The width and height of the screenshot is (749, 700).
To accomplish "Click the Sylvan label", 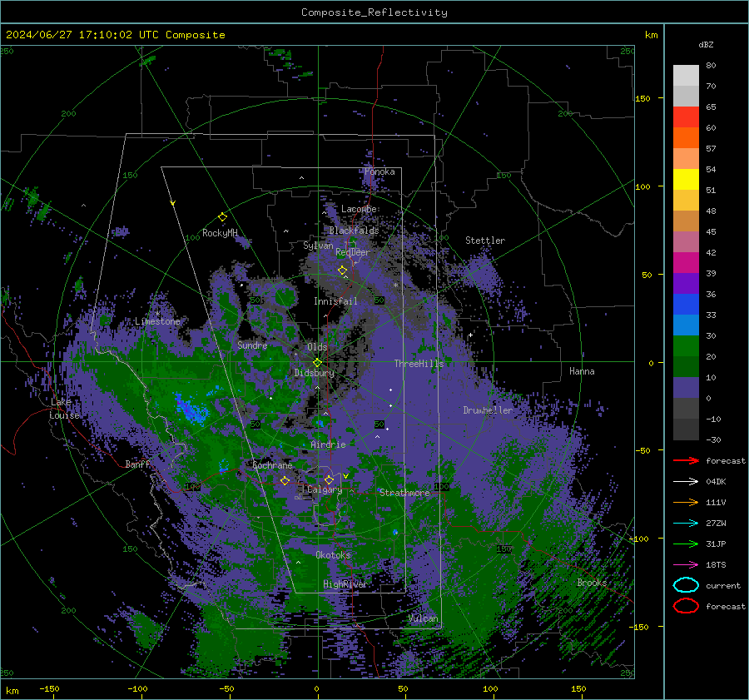I will tap(318, 246).
